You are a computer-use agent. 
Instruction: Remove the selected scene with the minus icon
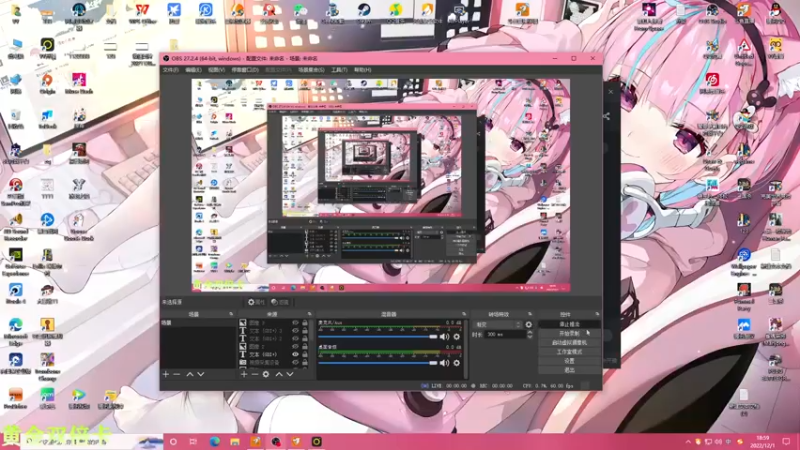tap(177, 374)
